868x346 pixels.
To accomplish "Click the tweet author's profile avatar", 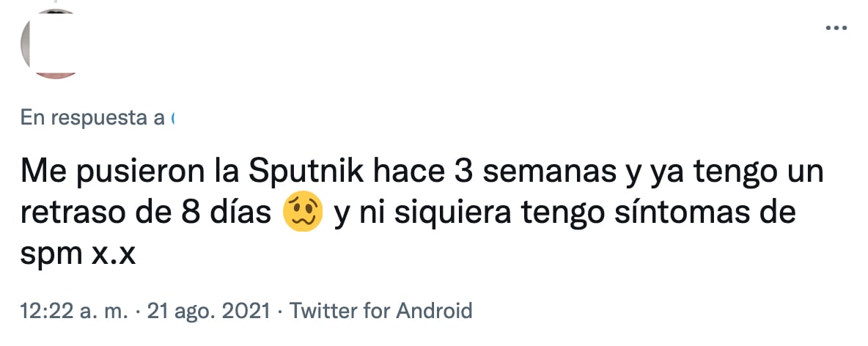I will click(50, 44).
